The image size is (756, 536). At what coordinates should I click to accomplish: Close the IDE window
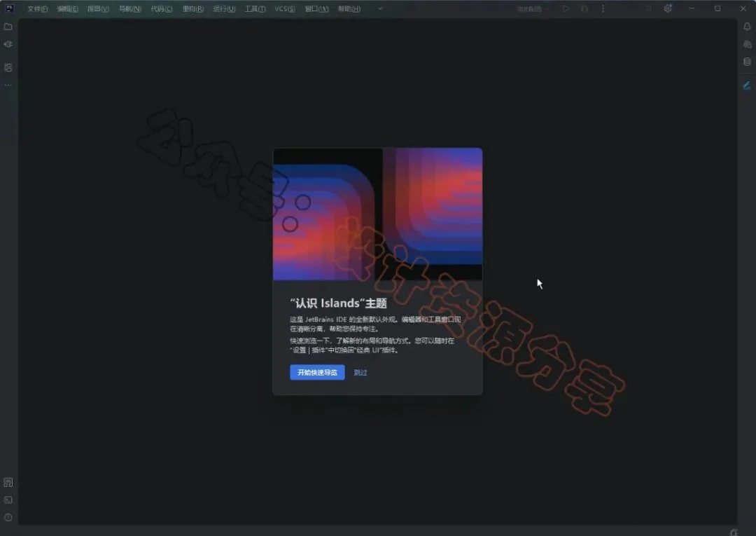743,8
